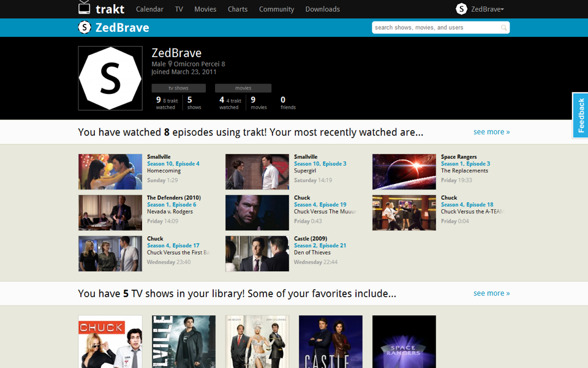Screen dimensions: 588x368
Task: Click the episode title 'Homecoming'
Action: pyautogui.click(x=164, y=171)
